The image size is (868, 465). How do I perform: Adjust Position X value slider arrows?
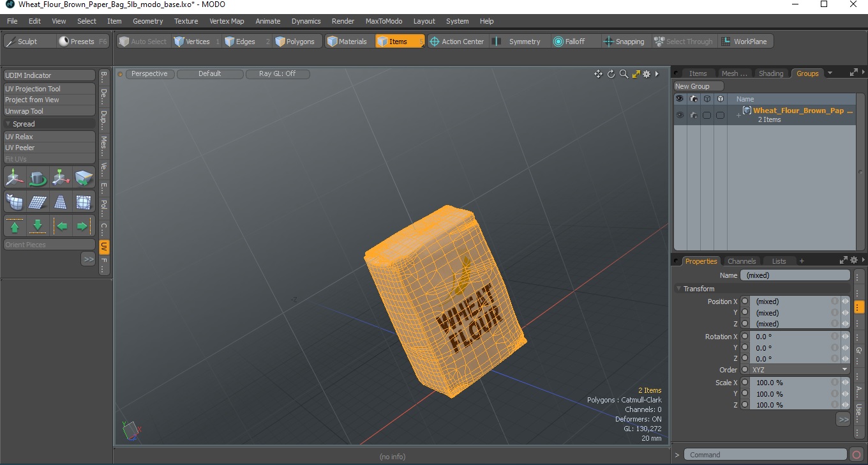click(x=845, y=301)
